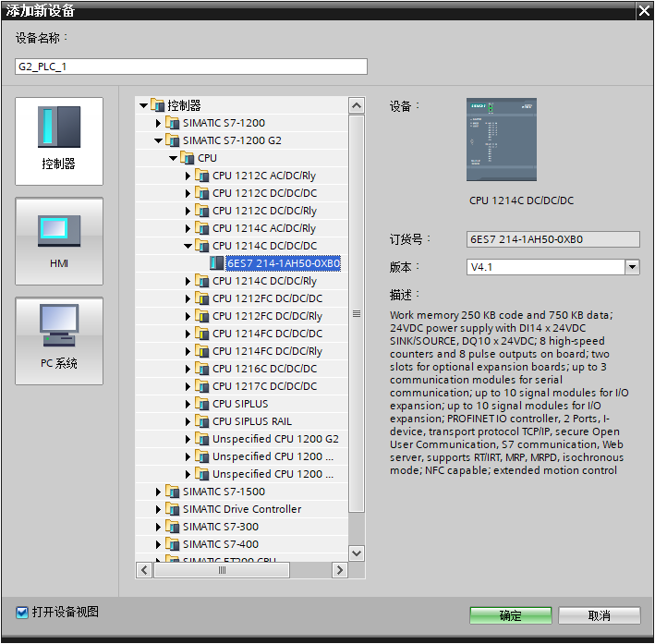Viewport: 655px width, 644px height.
Task: Close the 添加新设备 dialog
Action: coord(645,10)
